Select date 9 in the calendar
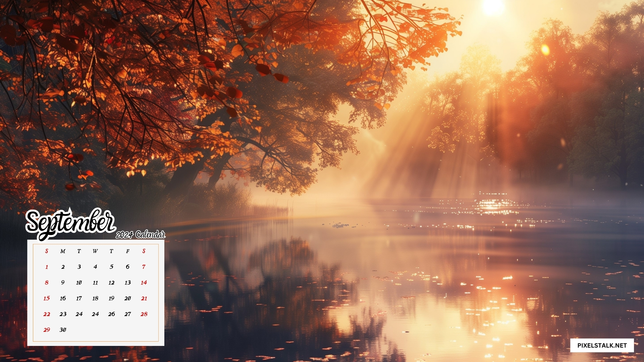This screenshot has height=362, width=644. pos(63,283)
